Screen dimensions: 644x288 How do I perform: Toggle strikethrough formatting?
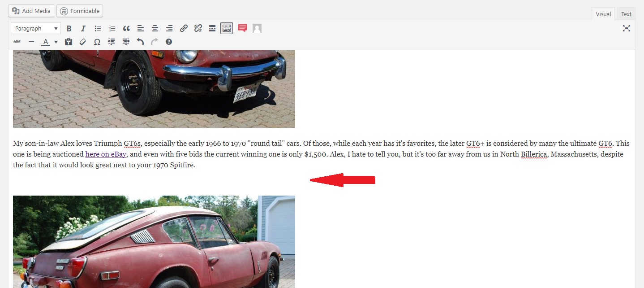17,42
